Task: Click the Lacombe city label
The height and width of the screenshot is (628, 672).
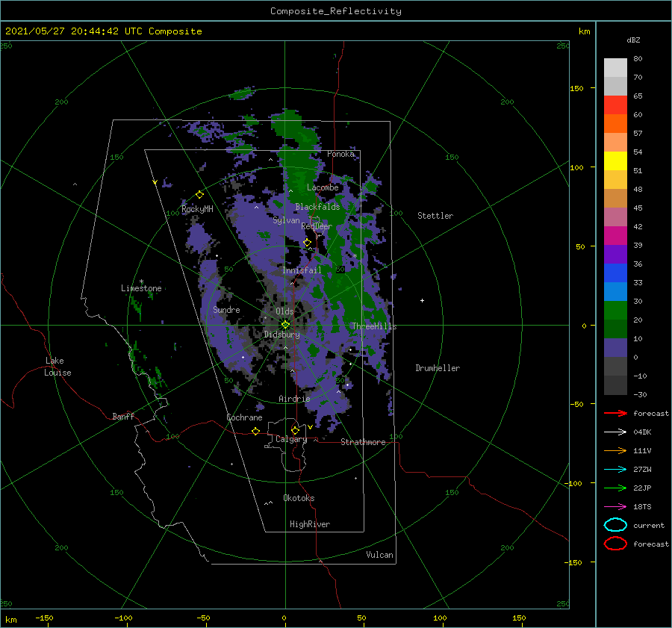Action: tap(323, 187)
